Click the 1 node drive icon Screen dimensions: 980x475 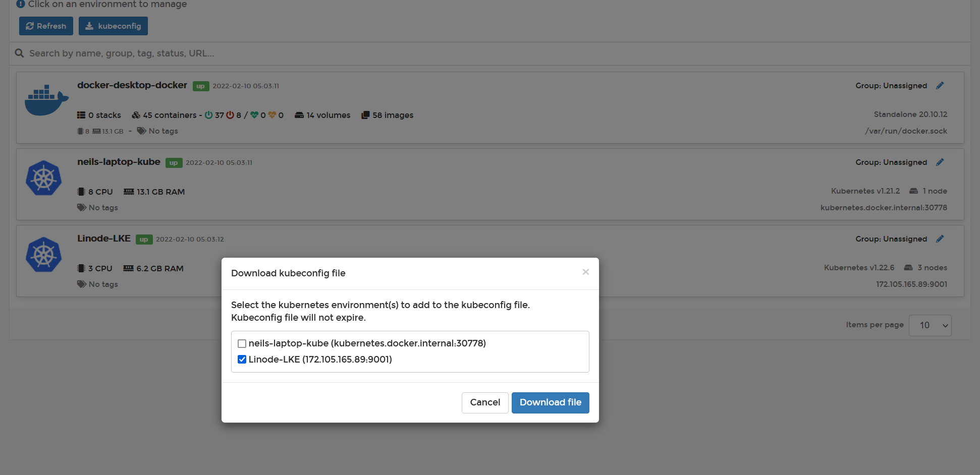pos(913,191)
